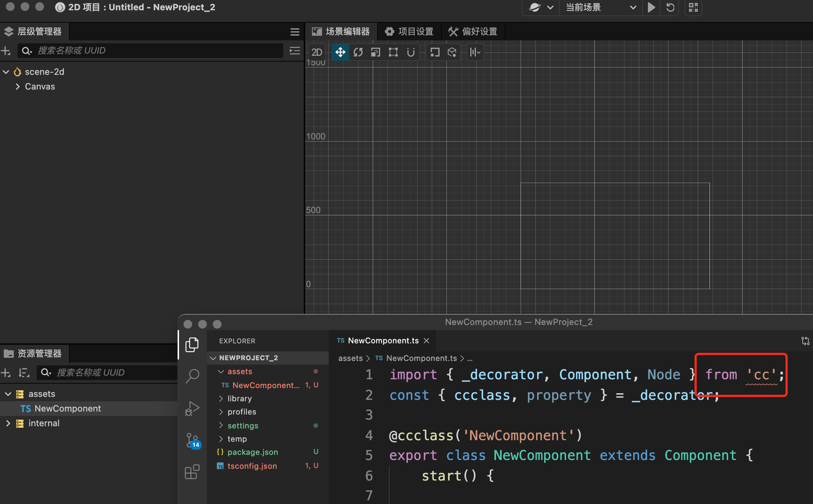Click the Play preview button
Image resolution: width=813 pixels, height=504 pixels.
[x=651, y=7]
